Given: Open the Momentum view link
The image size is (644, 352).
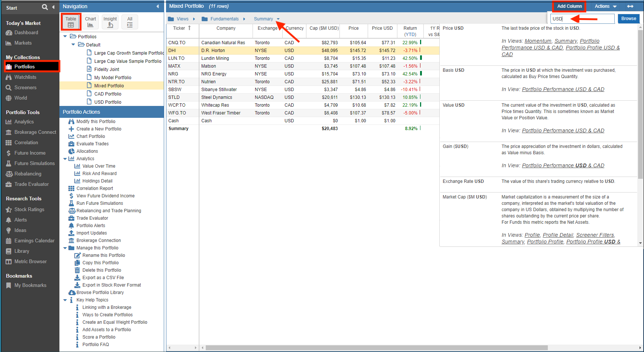Looking at the screenshot, I should click(x=538, y=41).
